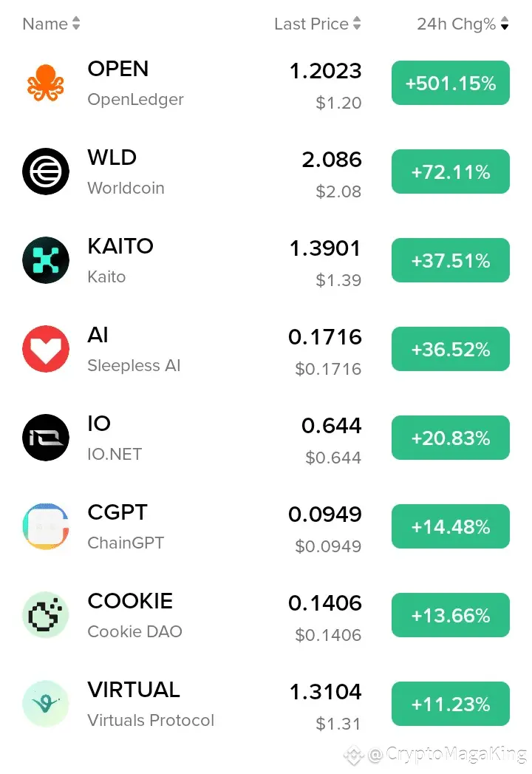Open the OpenLedger orange octopus icon
532x774 pixels.
(45, 83)
